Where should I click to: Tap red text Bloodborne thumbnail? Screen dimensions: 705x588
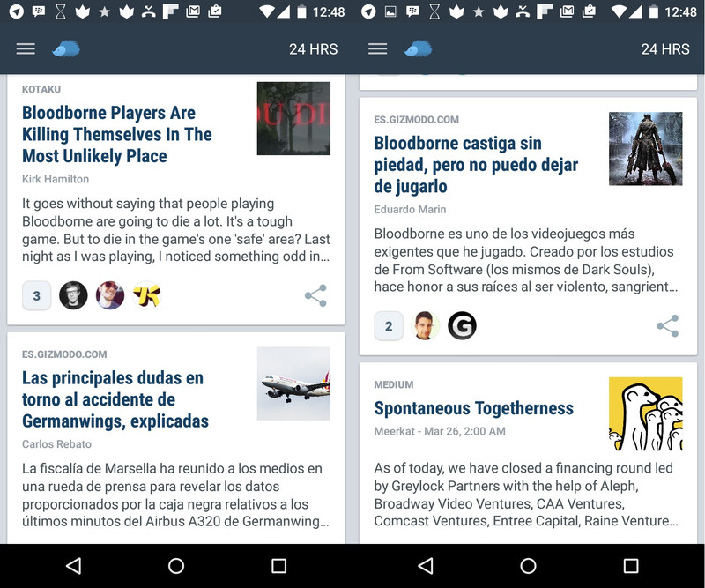pos(293,118)
